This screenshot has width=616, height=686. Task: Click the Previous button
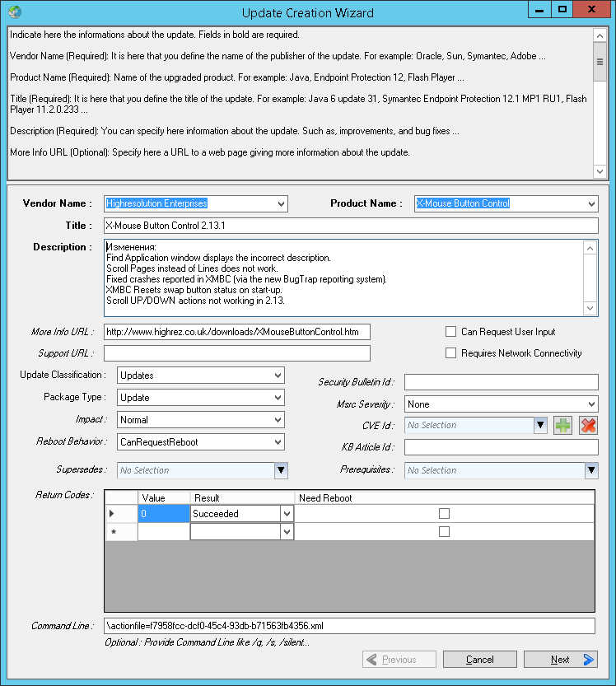click(399, 660)
